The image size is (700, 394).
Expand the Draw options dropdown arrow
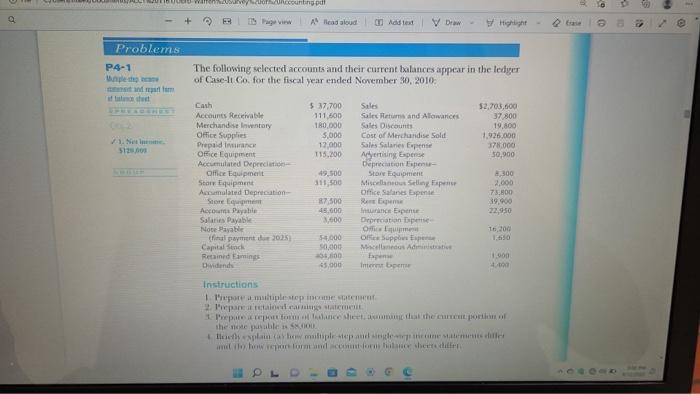[x=472, y=23]
